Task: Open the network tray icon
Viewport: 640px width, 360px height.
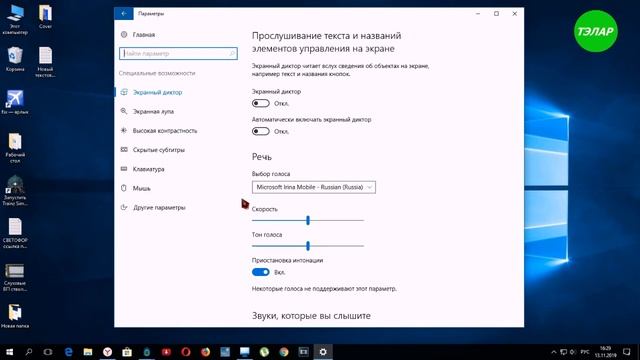Action: (x=563, y=352)
